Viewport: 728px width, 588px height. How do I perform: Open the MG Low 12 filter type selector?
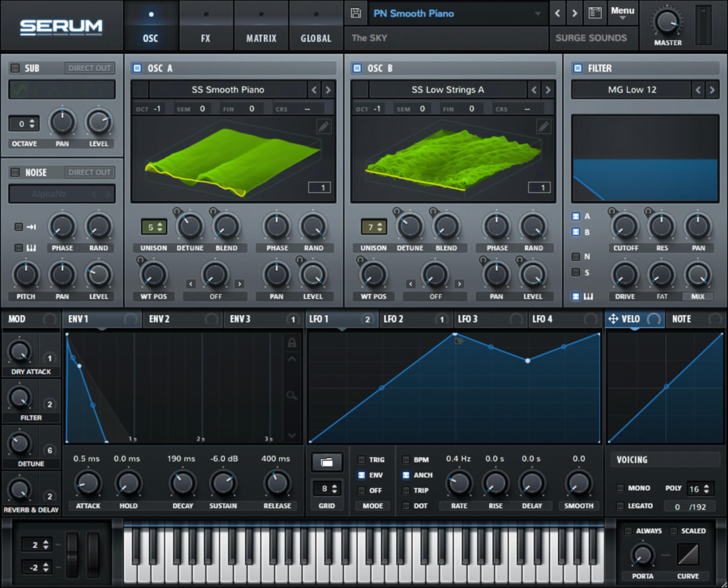coord(632,90)
